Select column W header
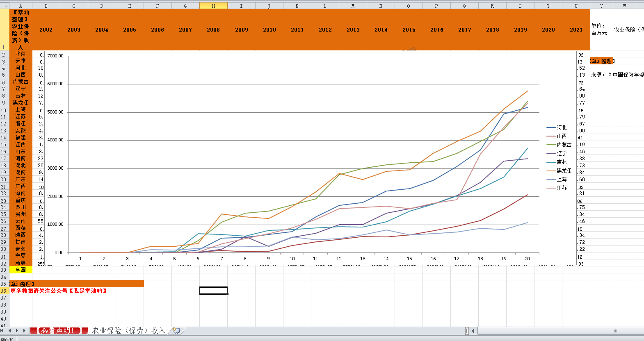The width and height of the screenshot is (644, 341). tap(624, 6)
